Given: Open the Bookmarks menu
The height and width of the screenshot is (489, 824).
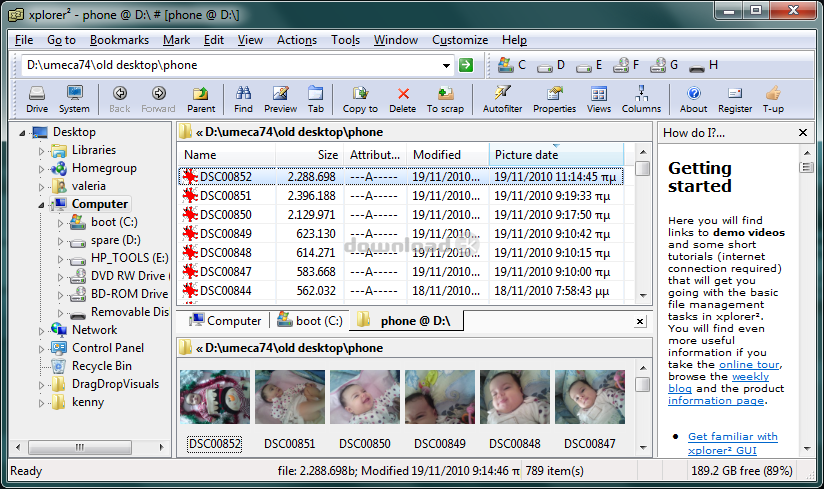Looking at the screenshot, I should [x=119, y=40].
